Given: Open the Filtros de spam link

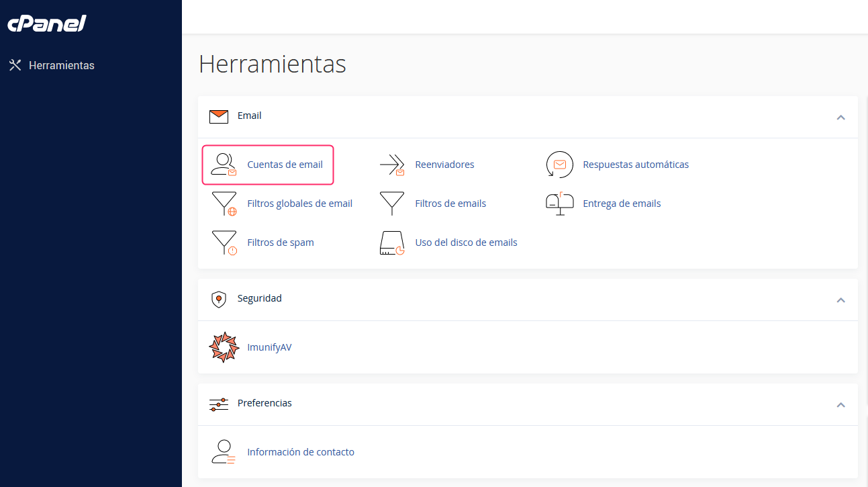Looking at the screenshot, I should point(281,242).
